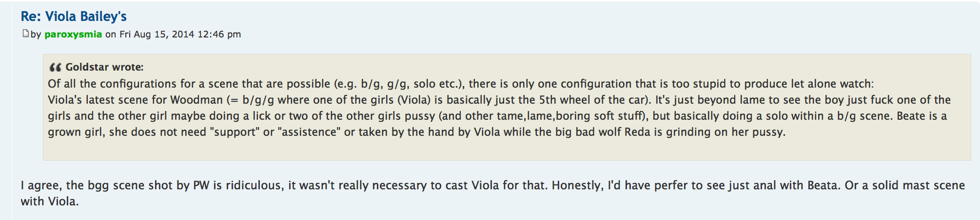Click "with Viola." on the reply's last line

[50, 202]
